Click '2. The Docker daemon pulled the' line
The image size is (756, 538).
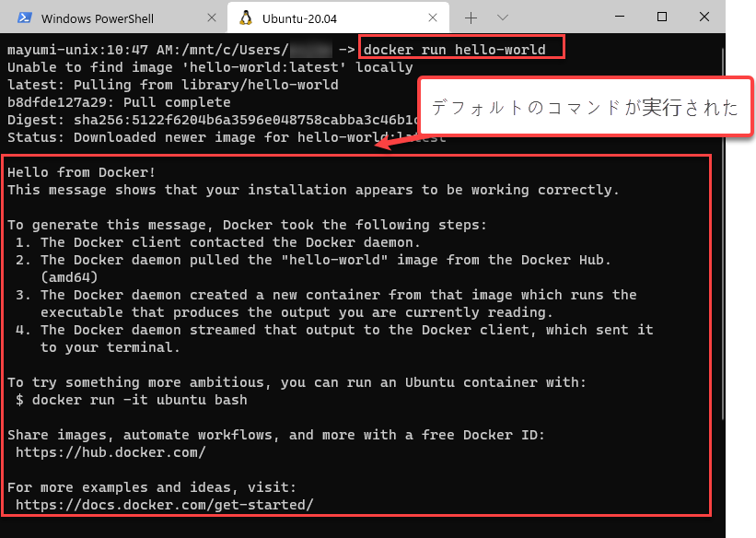[313, 260]
